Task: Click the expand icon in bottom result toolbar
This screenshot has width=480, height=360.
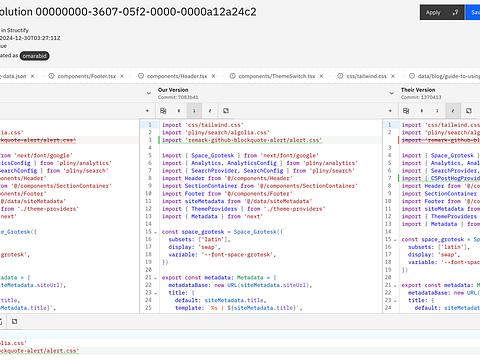Action: [x=14, y=322]
